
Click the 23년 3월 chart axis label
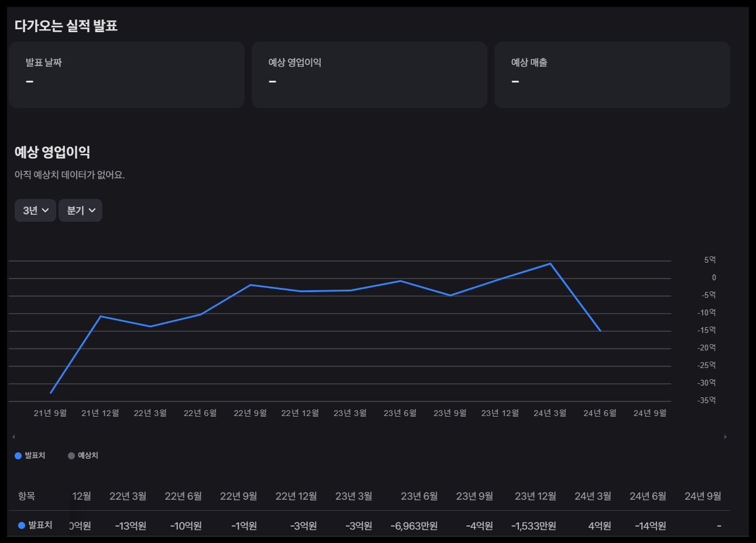click(350, 413)
